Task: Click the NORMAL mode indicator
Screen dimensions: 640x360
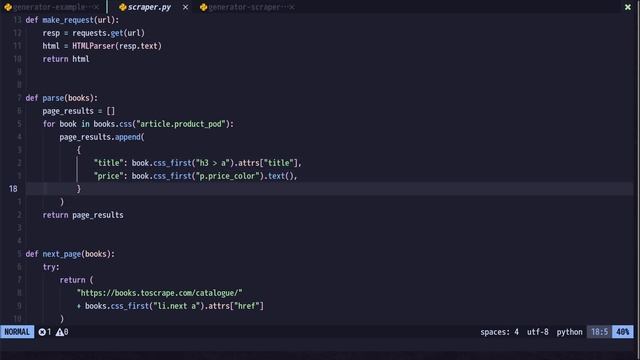Action: pos(17,332)
